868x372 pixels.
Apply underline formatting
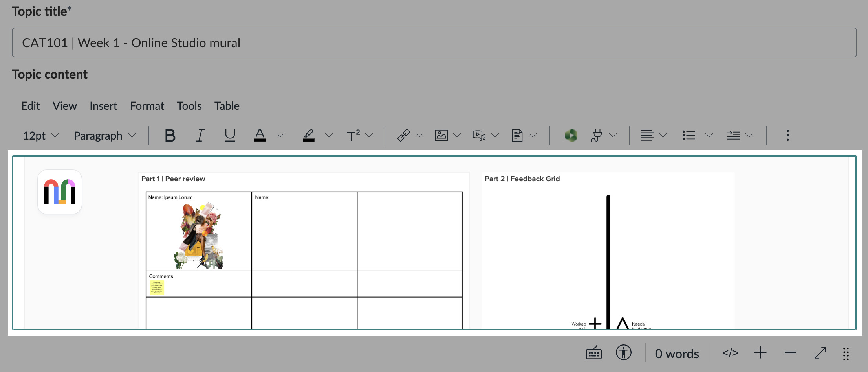pos(230,135)
